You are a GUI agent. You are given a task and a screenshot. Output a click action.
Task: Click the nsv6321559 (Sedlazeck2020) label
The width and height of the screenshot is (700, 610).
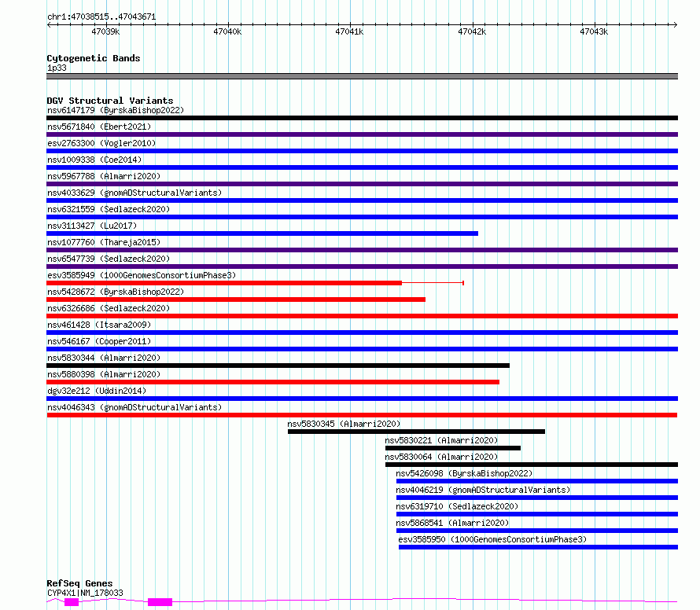[x=109, y=209]
